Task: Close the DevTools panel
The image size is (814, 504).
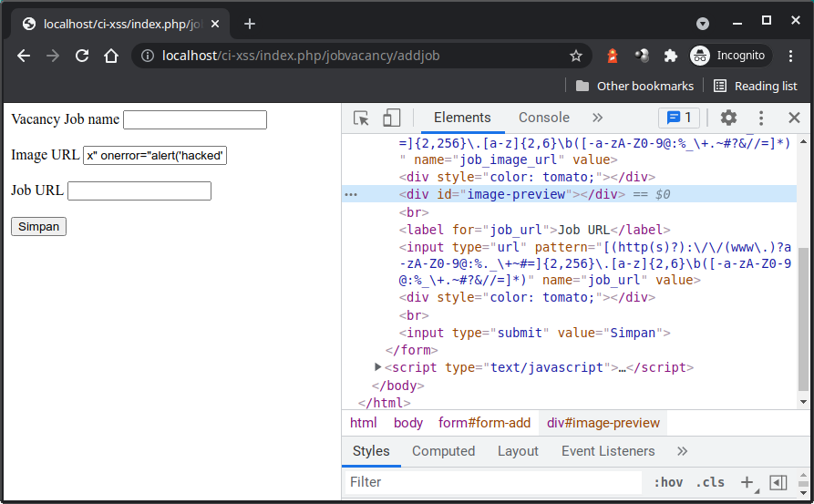Action: (794, 118)
